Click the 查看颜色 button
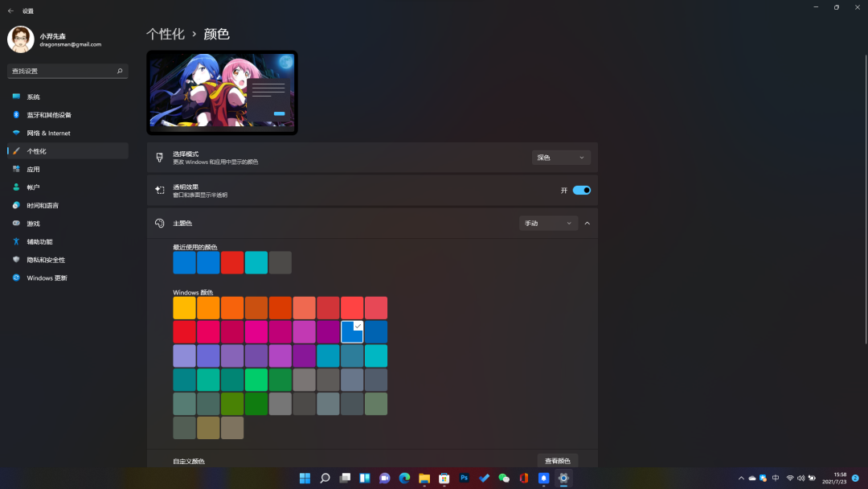The width and height of the screenshot is (868, 489). point(557,461)
